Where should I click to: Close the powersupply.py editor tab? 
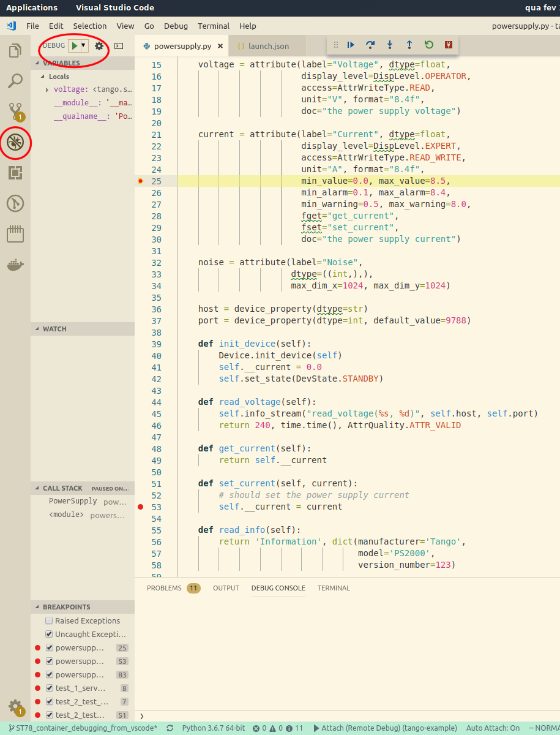220,46
